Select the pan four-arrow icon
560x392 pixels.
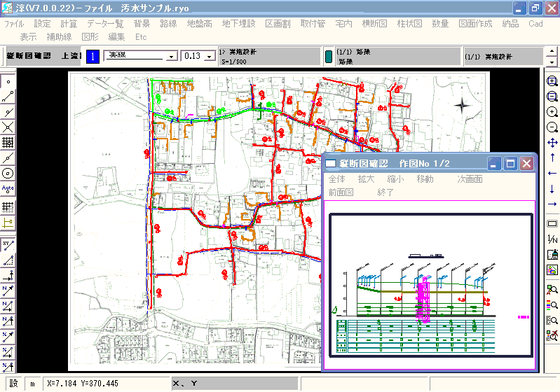pos(552,143)
